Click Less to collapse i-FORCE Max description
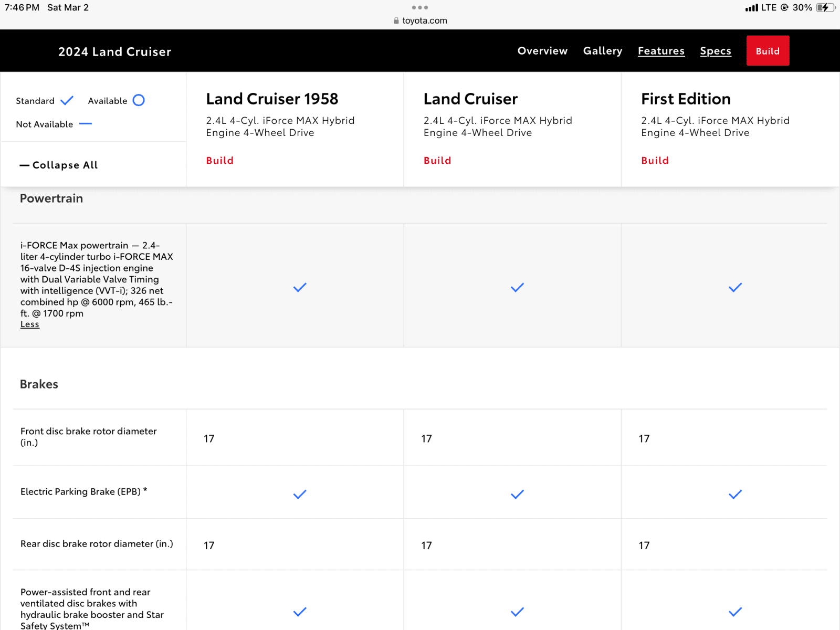 [30, 324]
